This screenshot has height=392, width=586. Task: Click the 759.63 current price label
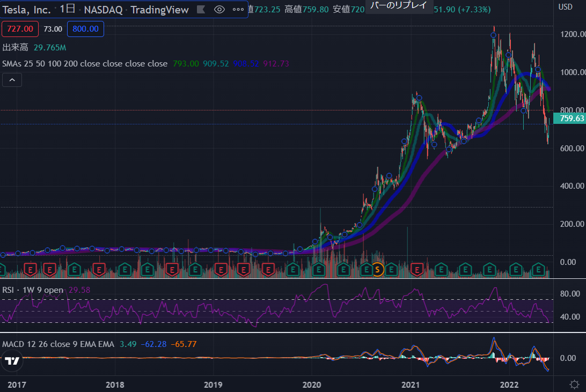coord(570,119)
